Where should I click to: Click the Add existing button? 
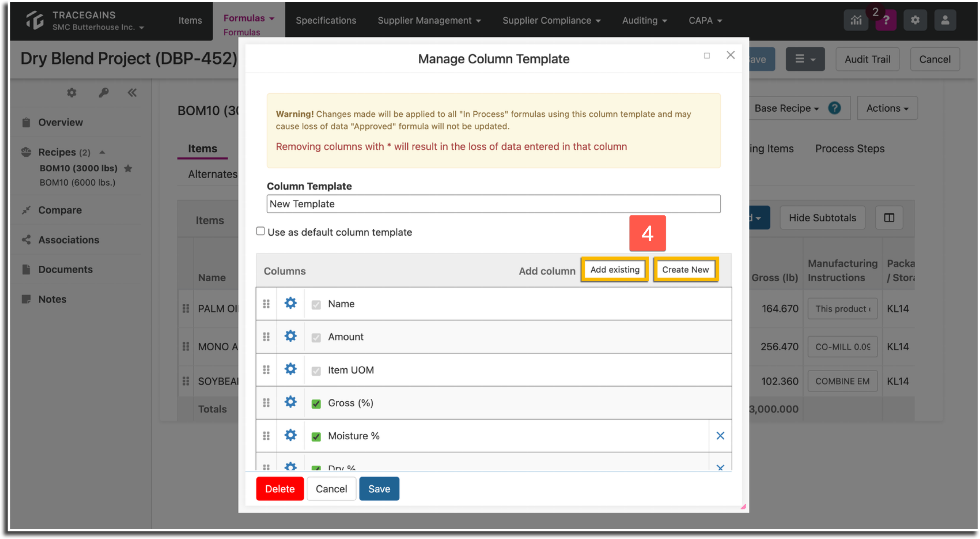(615, 269)
